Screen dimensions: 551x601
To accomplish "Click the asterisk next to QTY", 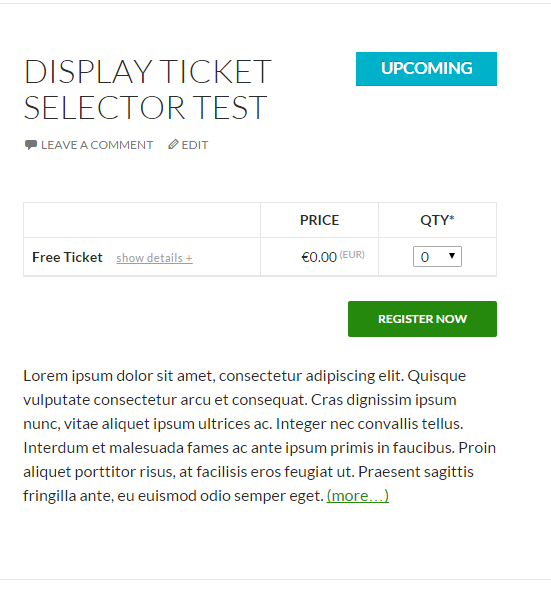I will 452,217.
